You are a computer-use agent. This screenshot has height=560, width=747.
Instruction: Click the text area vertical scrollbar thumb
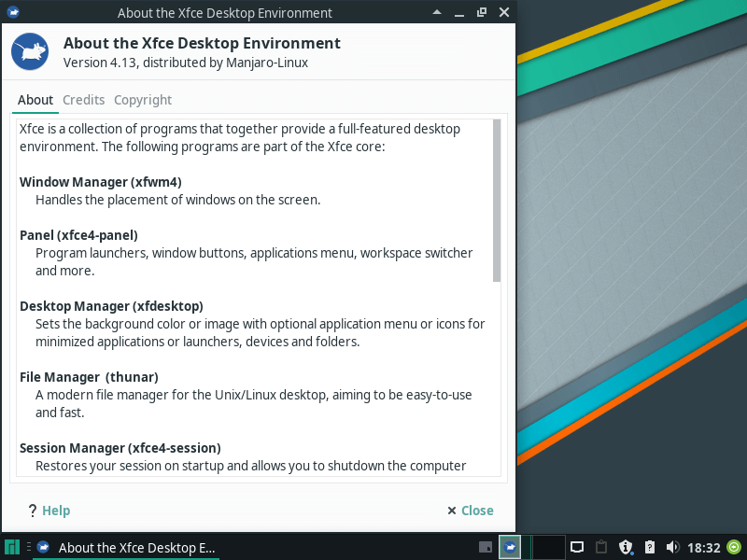pyautogui.click(x=497, y=201)
